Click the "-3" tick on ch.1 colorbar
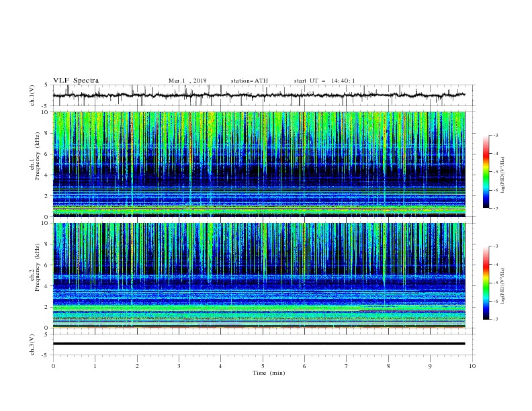Viewport: 532px width, 411px height. (496, 135)
